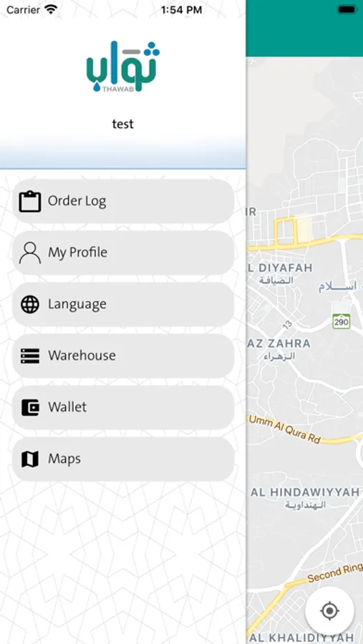Open the My Profile menu entry
Image resolution: width=363 pixels, height=644 pixels.
coord(123,253)
